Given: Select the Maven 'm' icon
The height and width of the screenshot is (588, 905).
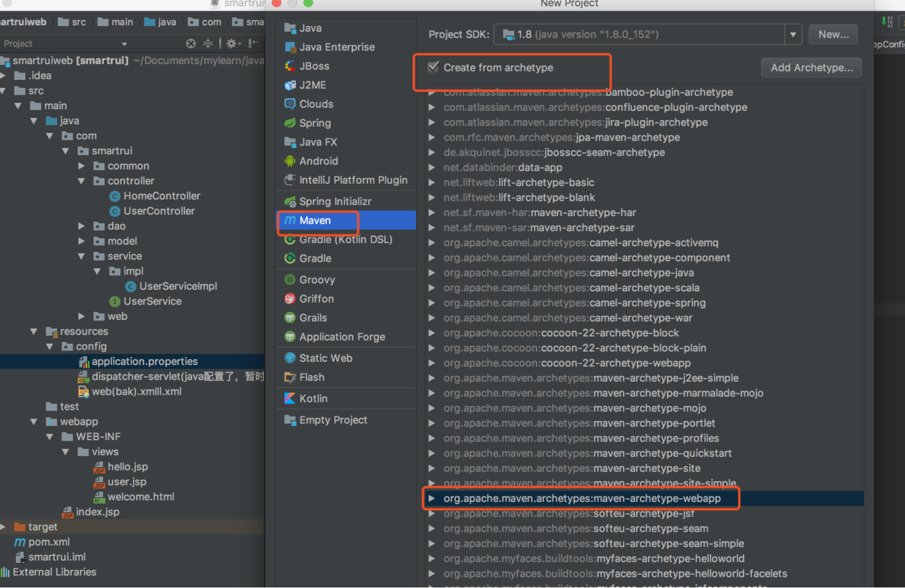Looking at the screenshot, I should coord(290,220).
